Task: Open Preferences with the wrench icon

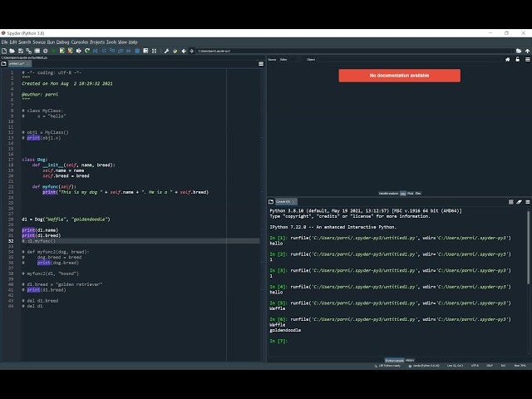Action: pos(166,51)
